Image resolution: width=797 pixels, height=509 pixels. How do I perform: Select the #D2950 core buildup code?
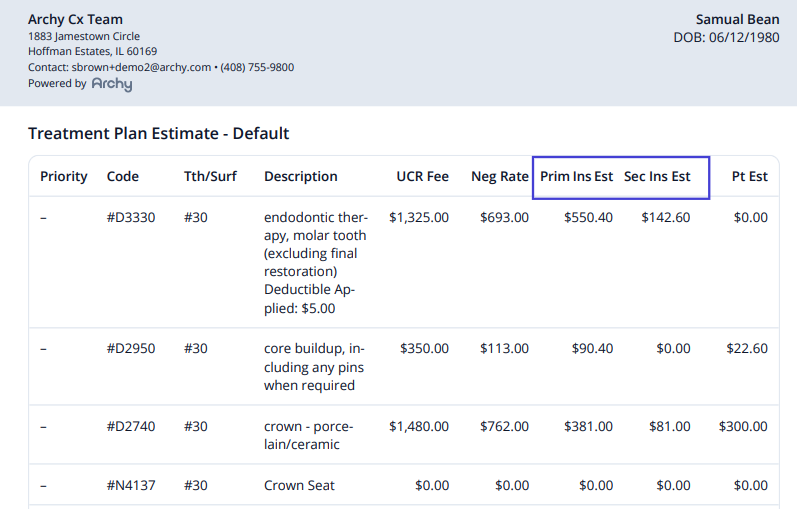131,348
